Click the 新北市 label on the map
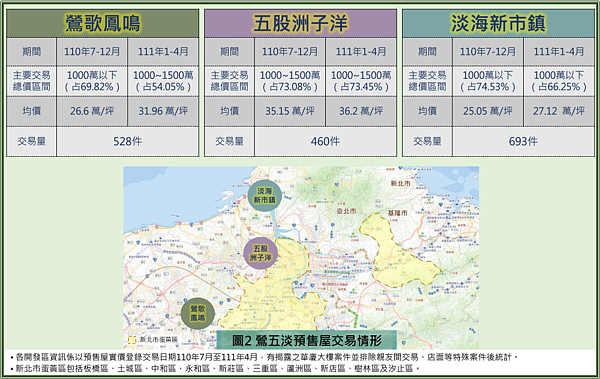The width and height of the screenshot is (600, 379). pos(400,183)
